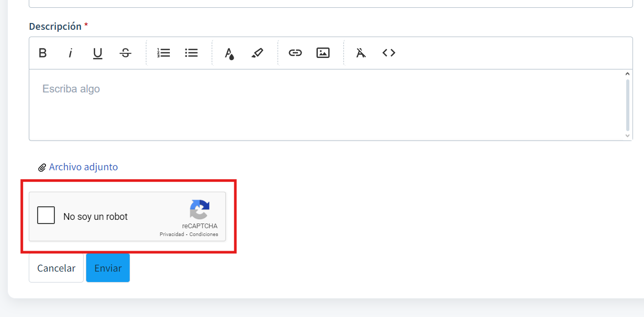Open the text color picker

pos(229,53)
